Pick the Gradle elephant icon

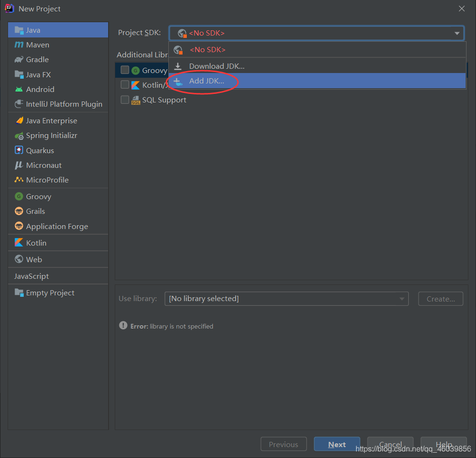tap(19, 59)
